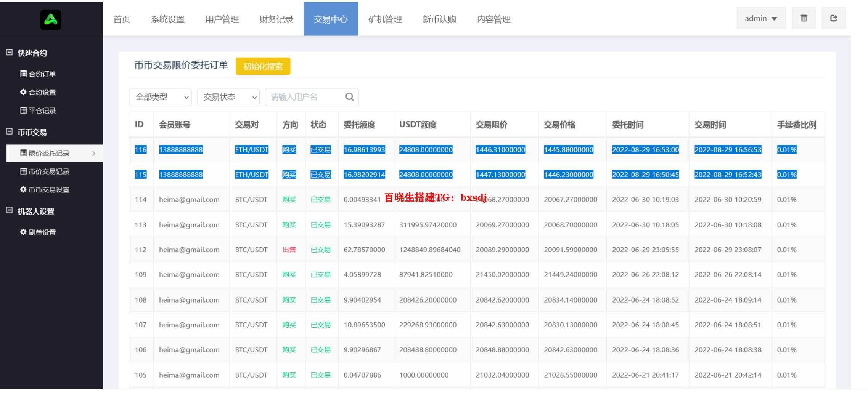Screen dimensions: 868x402
Task: Click 21449.24000000 trade price
Action: click(x=571, y=275)
